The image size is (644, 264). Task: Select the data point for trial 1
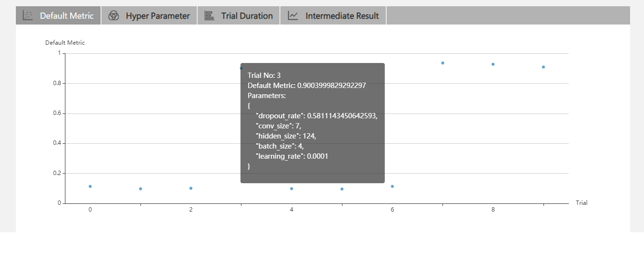[x=140, y=189]
